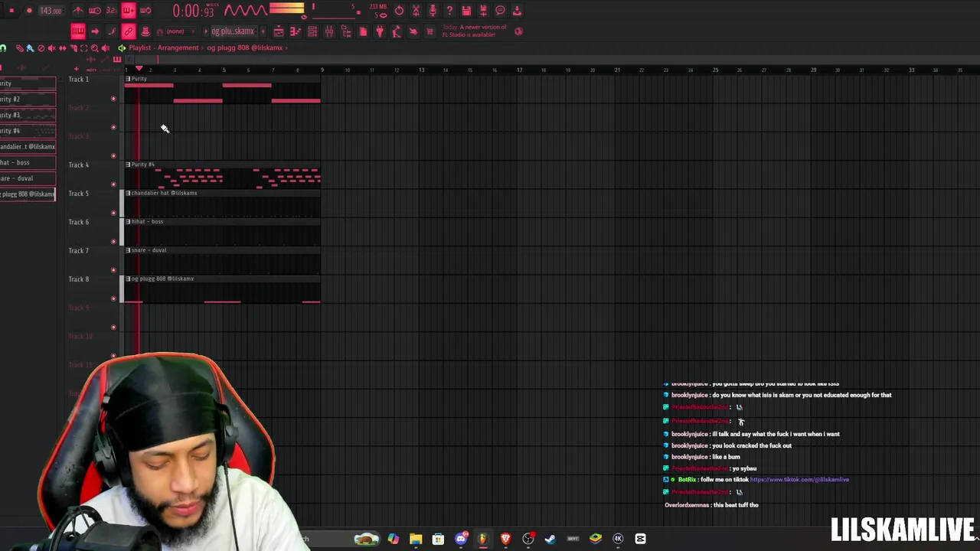The image size is (980, 551).
Task: Stop playback with the transport stop button
Action: point(11,11)
